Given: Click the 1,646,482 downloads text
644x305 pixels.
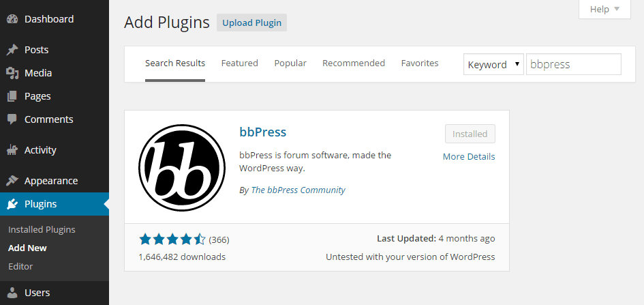Looking at the screenshot, I should tap(182, 257).
